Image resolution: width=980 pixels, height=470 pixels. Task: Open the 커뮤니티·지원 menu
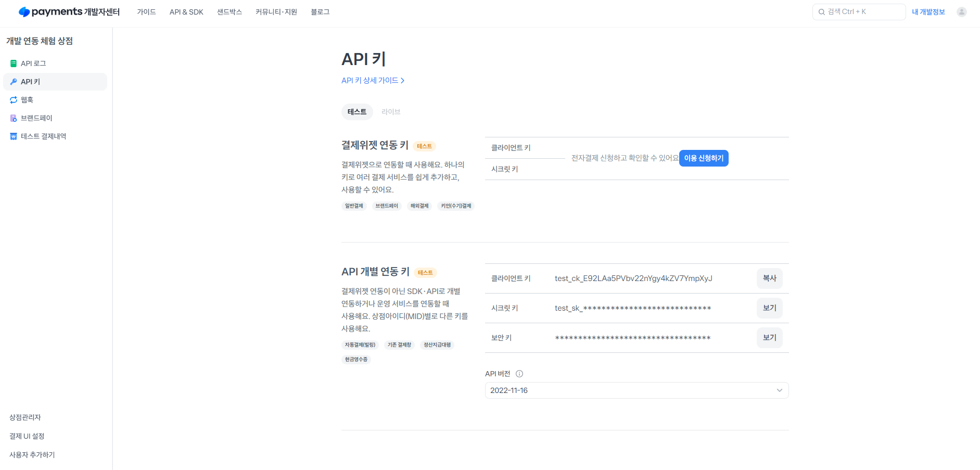[276, 12]
